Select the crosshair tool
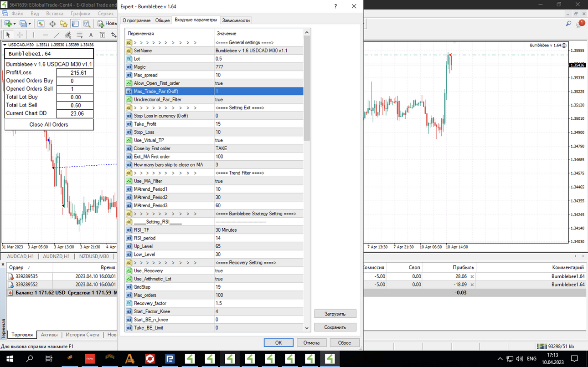 (x=20, y=35)
